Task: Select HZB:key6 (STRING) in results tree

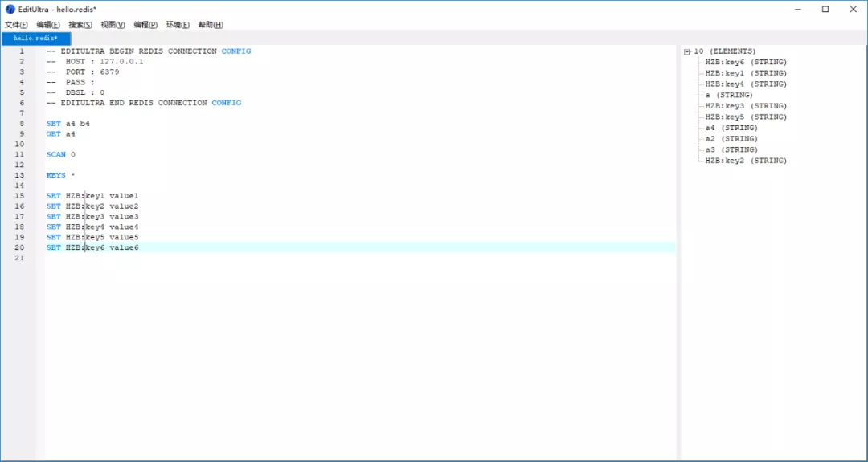Action: (x=746, y=62)
